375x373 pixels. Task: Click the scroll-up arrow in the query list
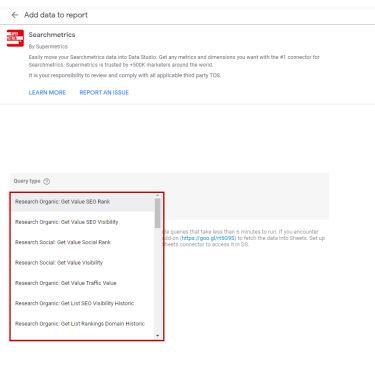tap(158, 196)
